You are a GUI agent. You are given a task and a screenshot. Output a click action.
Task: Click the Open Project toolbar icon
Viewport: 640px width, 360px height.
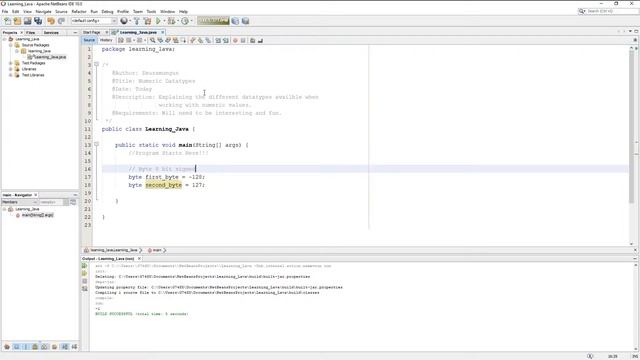[28, 21]
